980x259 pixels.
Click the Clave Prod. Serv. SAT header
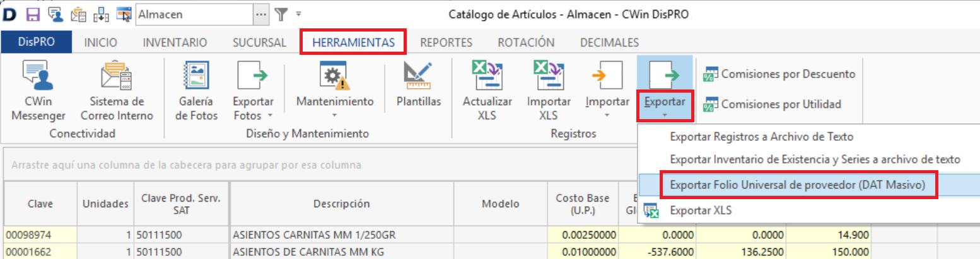pyautogui.click(x=180, y=204)
